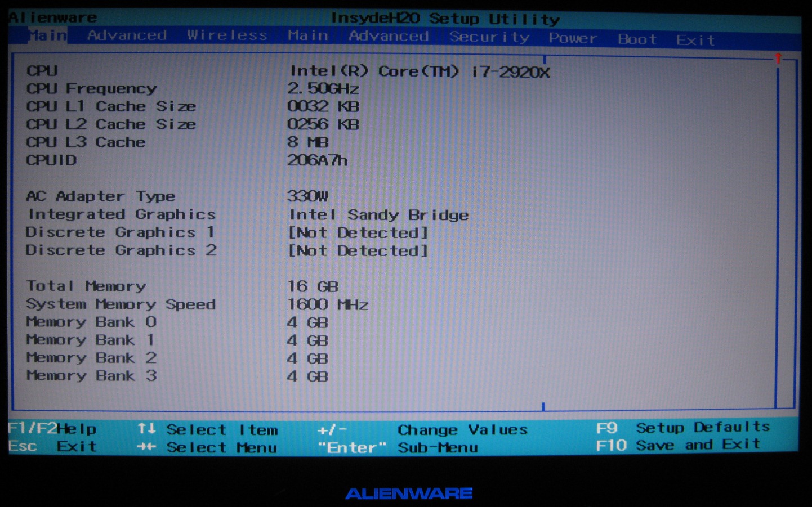
Task: Select the 206A7h CPUID value
Action: pos(317,160)
